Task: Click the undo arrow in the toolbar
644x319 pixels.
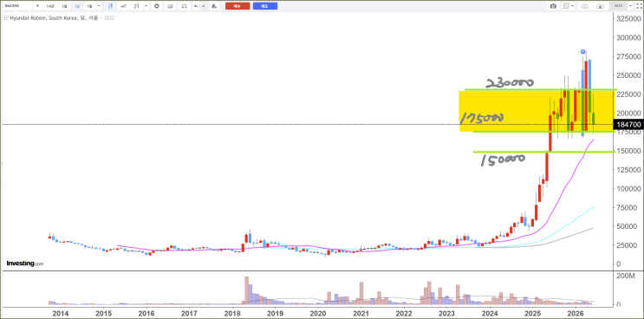Action: click(x=196, y=6)
